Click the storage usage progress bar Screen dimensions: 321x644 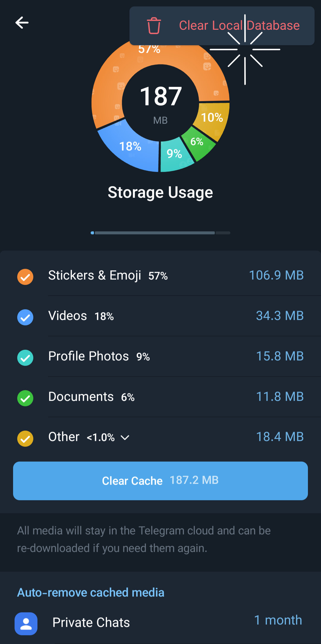160,233
